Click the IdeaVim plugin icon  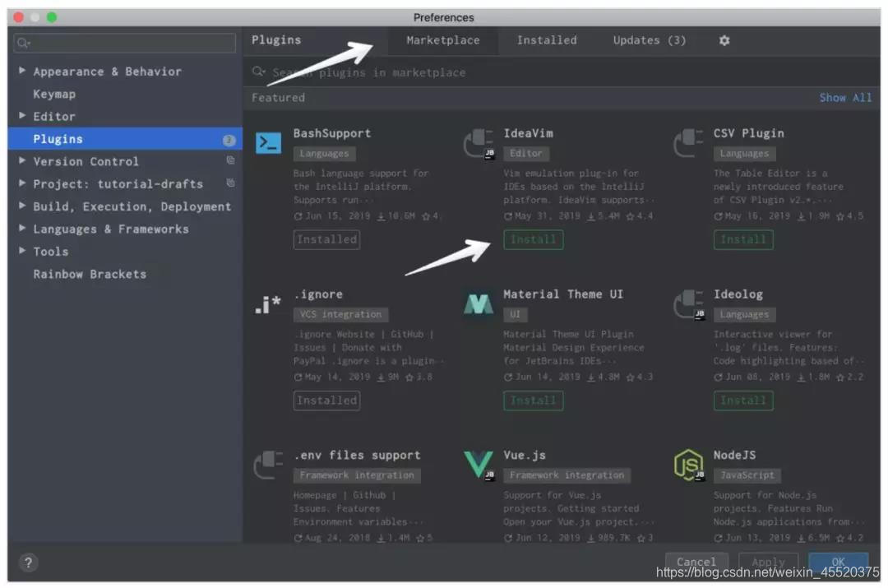[479, 143]
